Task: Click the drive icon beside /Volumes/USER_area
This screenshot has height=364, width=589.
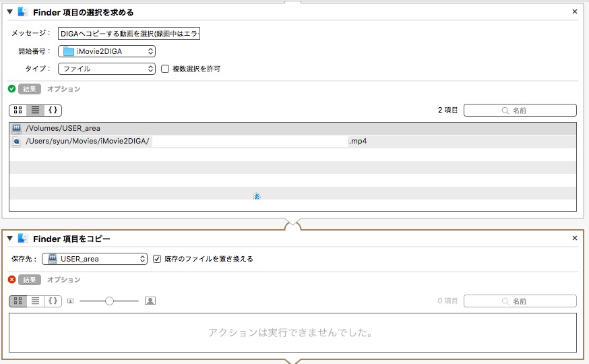Action: coord(17,129)
